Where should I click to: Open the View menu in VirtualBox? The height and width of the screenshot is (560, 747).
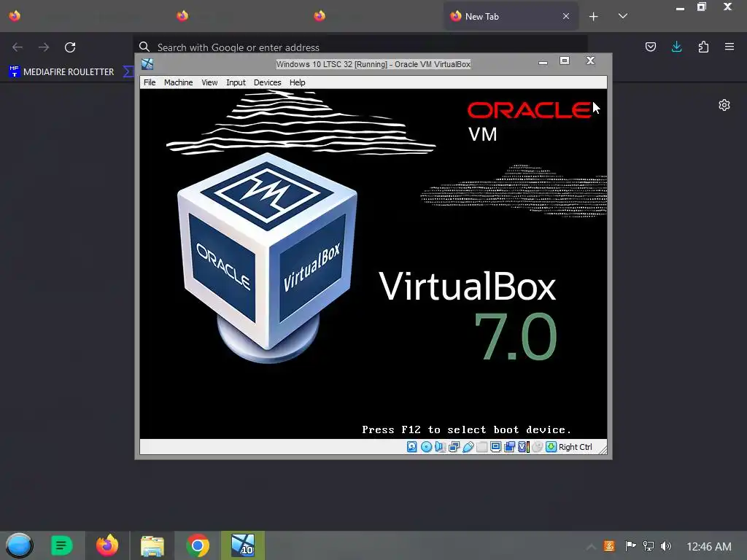(x=209, y=82)
